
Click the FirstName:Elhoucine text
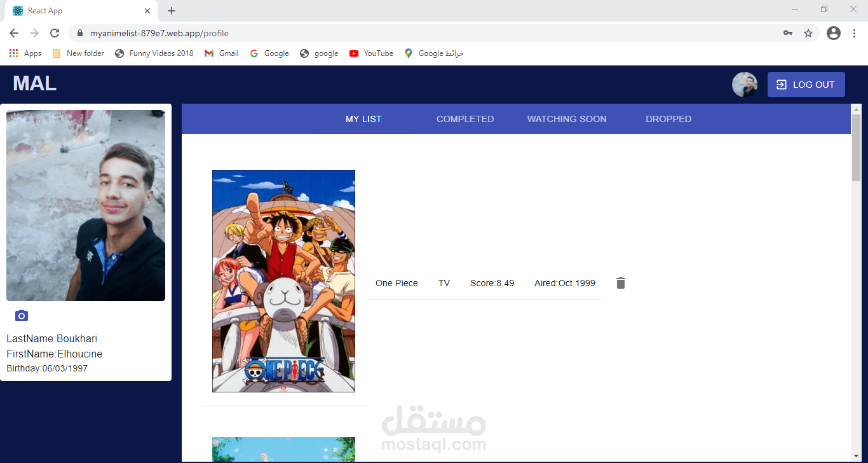(x=55, y=354)
